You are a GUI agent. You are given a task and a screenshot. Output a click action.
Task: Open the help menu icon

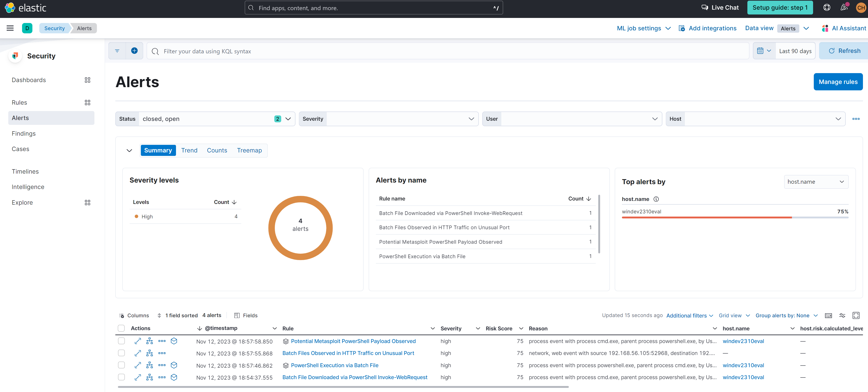[x=827, y=7]
